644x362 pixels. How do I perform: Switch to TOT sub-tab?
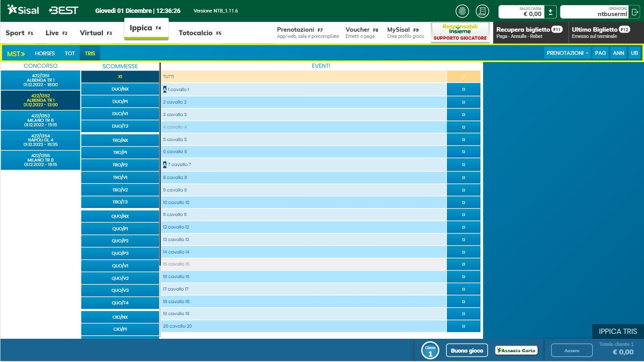70,54
